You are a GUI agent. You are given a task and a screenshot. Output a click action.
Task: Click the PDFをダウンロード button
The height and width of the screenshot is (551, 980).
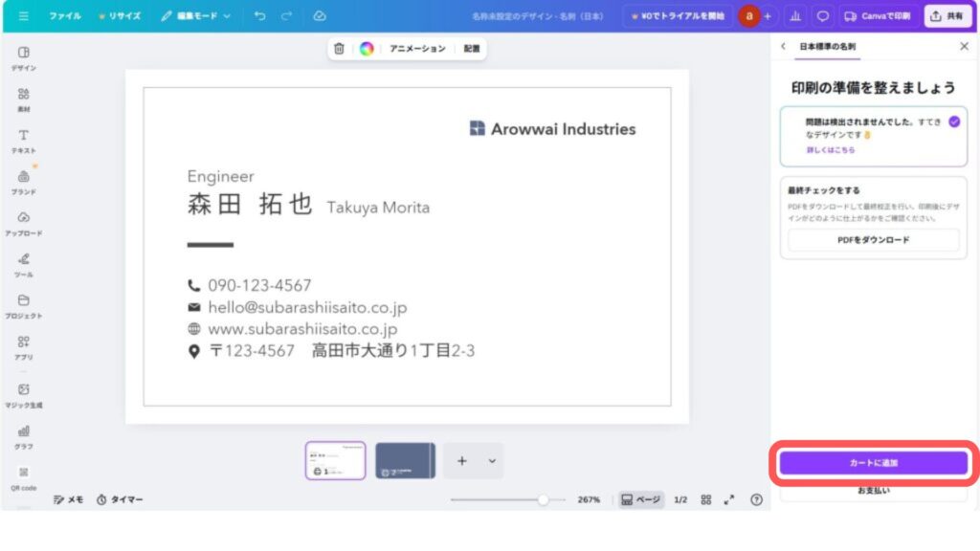pyautogui.click(x=873, y=240)
